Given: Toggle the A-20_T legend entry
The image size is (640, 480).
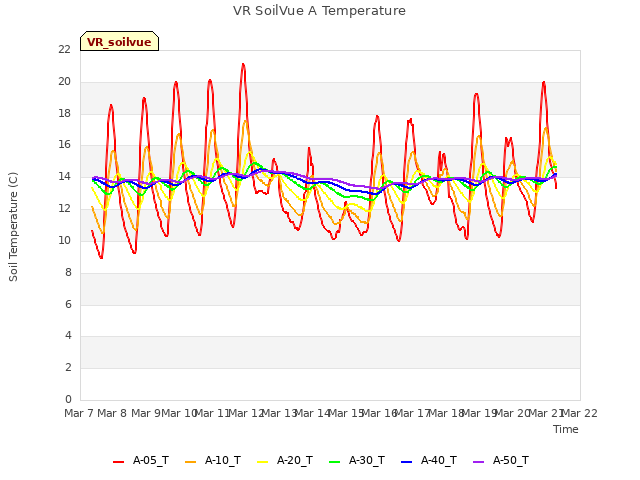Looking at the screenshot, I should click(285, 461).
